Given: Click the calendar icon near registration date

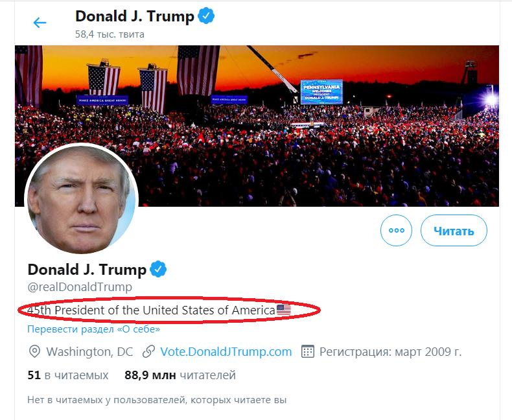Looking at the screenshot, I should 308,352.
